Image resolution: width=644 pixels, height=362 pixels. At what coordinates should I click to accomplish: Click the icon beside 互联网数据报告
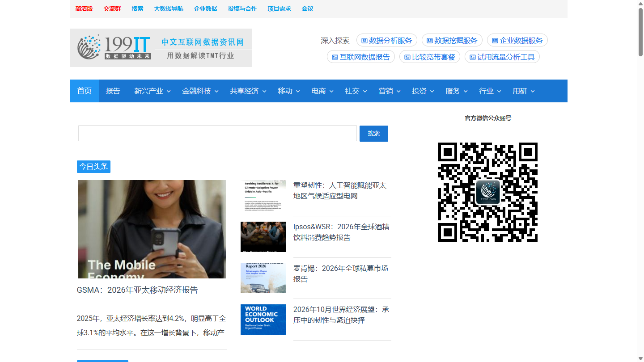pos(335,57)
